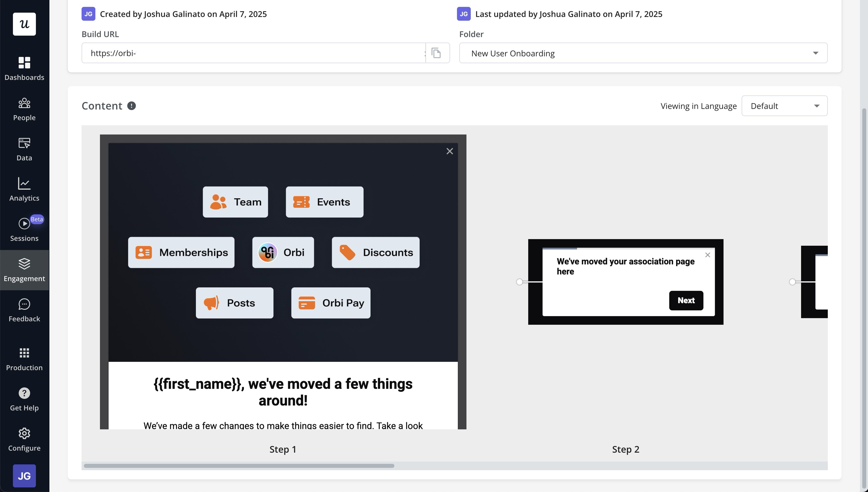
Task: Click the Orbi tile in preview
Action: click(283, 252)
